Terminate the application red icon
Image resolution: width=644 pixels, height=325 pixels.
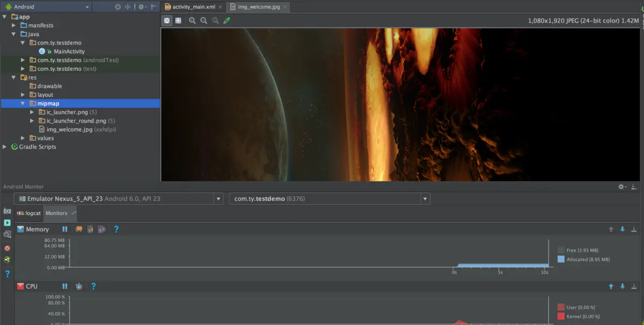[x=7, y=248]
